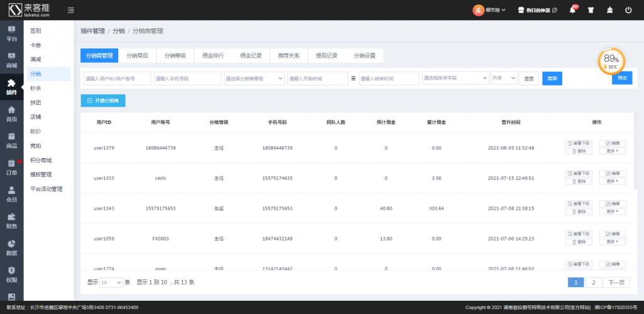Click the 重置 reset button
Image resolution: width=644 pixels, height=314 pixels.
tap(529, 78)
